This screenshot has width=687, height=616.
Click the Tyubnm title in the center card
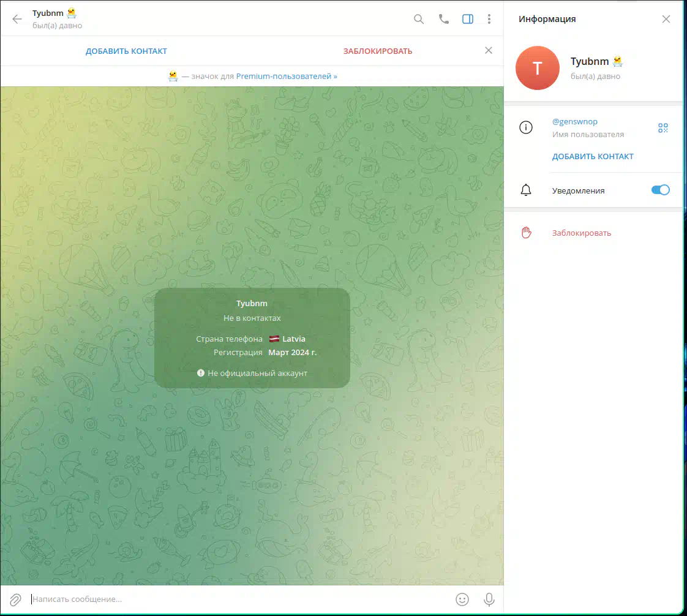coord(252,303)
